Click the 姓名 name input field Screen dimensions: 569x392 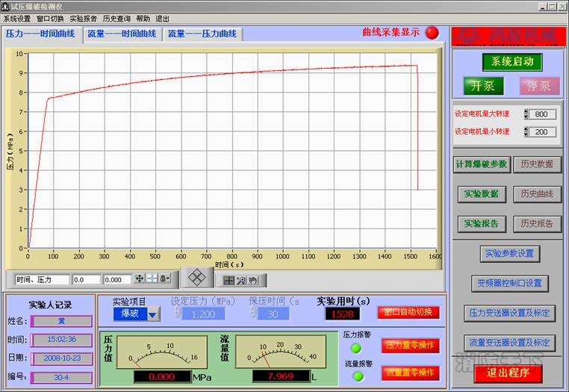point(62,321)
